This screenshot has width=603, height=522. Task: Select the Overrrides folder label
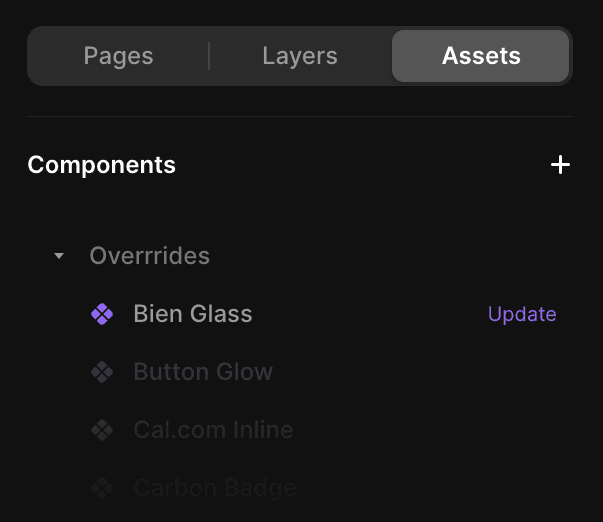(x=149, y=256)
